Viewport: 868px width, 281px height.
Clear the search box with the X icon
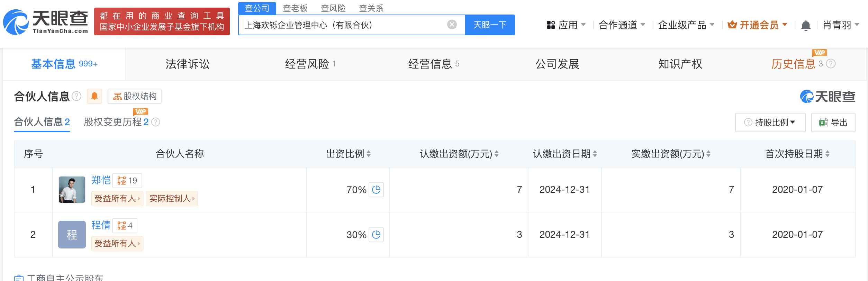tap(452, 25)
